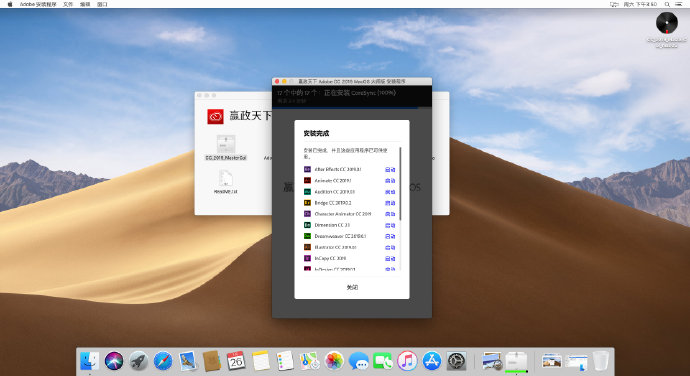
Task: Open the 文件 menu in menu bar
Action: tap(68, 4)
